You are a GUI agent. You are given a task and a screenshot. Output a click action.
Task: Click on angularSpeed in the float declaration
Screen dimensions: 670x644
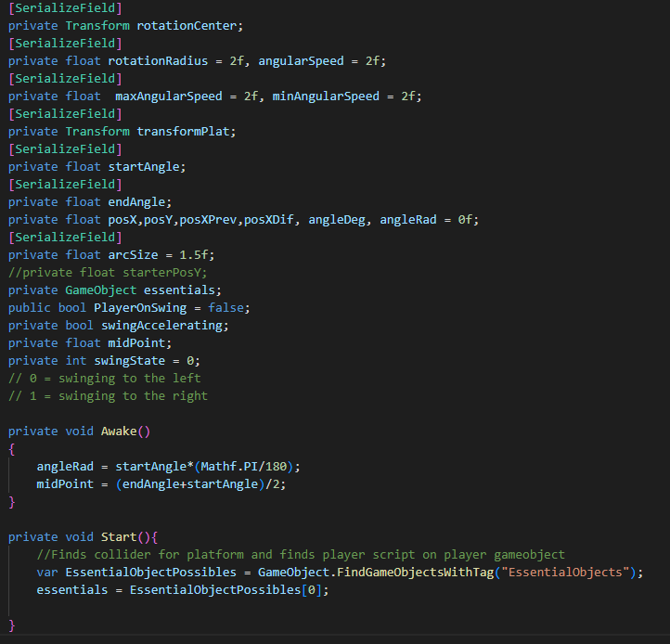(301, 60)
